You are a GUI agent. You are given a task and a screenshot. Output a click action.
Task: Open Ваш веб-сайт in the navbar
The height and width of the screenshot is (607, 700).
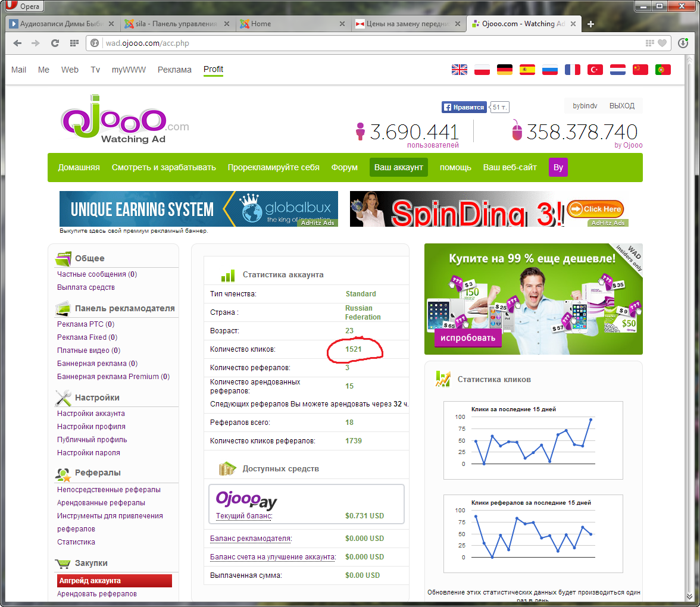[510, 167]
